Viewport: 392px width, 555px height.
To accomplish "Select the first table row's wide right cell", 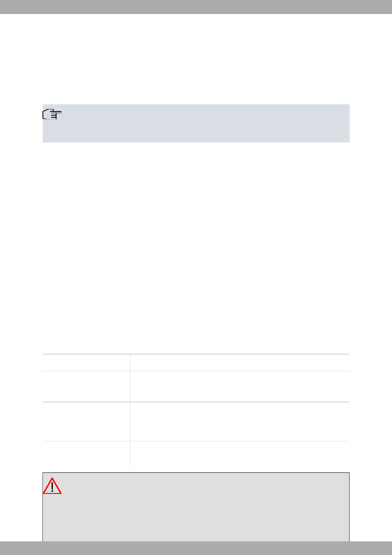I will 240,363.
